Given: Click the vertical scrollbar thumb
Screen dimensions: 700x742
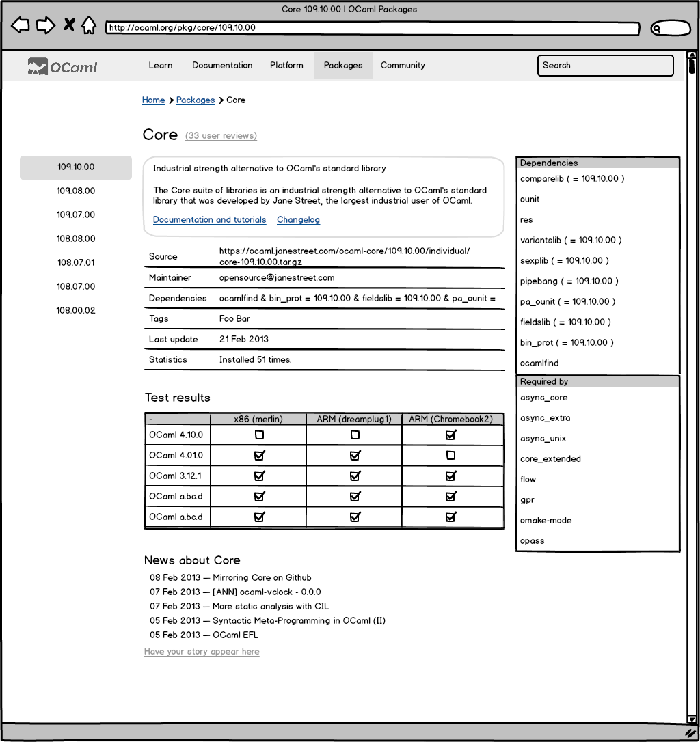Looking at the screenshot, I should click(692, 66).
